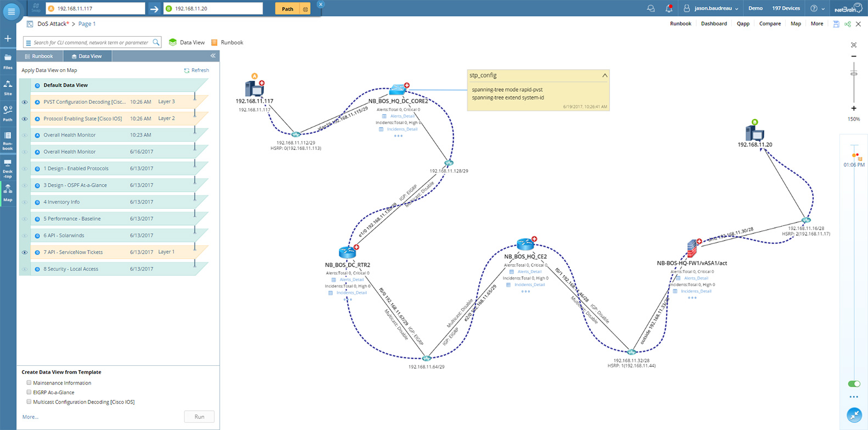
Task: Click the hamburger menu icon
Action: (x=11, y=11)
